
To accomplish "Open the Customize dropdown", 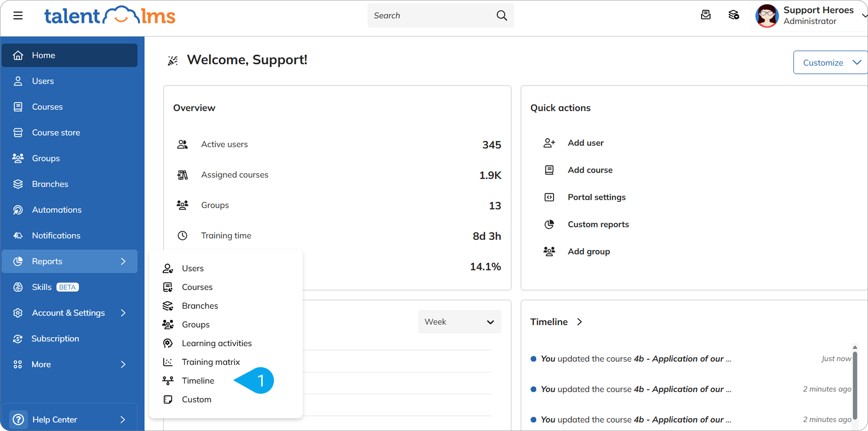I will click(830, 63).
